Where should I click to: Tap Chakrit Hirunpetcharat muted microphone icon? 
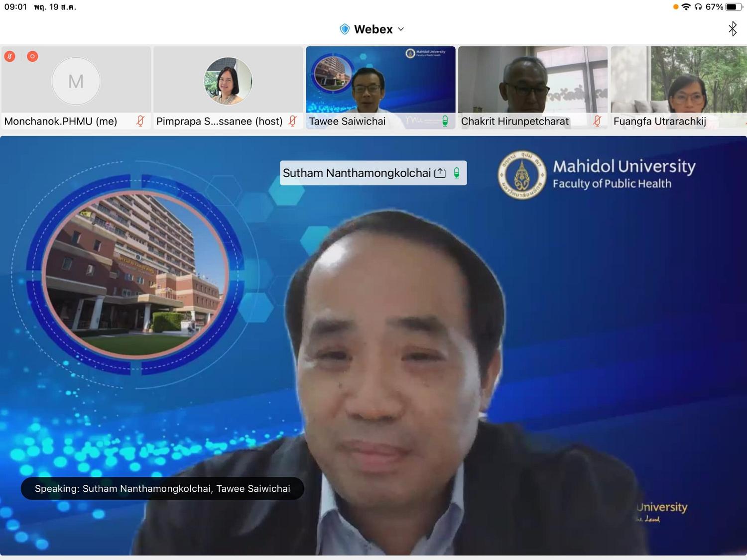tap(597, 121)
